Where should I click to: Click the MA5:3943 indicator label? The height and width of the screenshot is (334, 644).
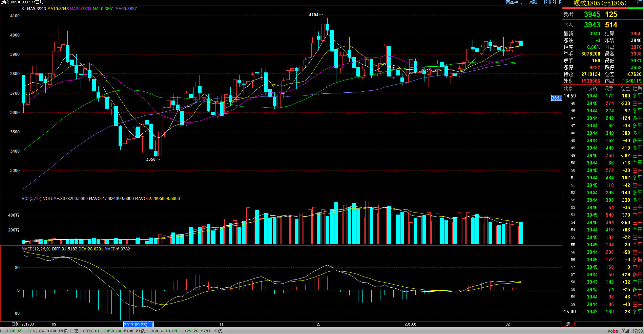[36, 9]
